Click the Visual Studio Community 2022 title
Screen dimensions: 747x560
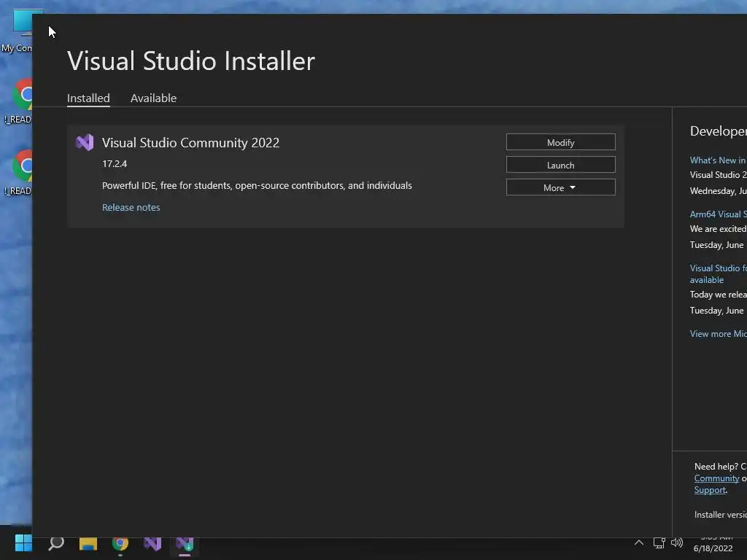point(190,143)
